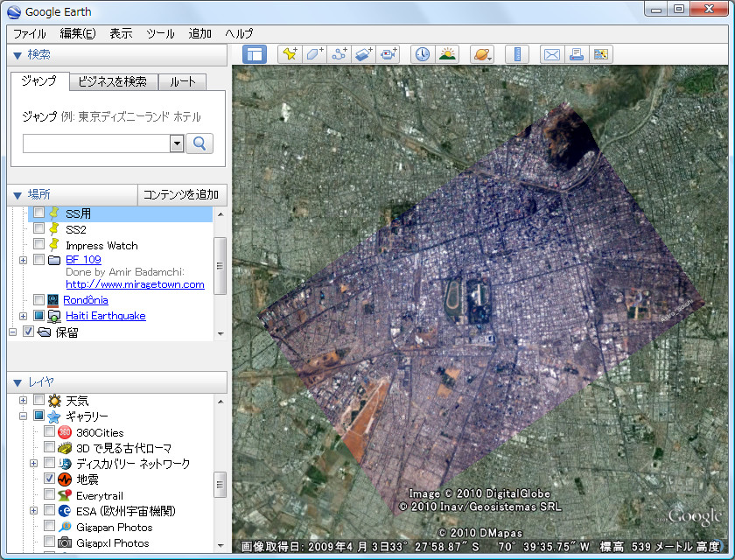The image size is (735, 560).
Task: Click the print icon in toolbar
Action: pos(576,54)
